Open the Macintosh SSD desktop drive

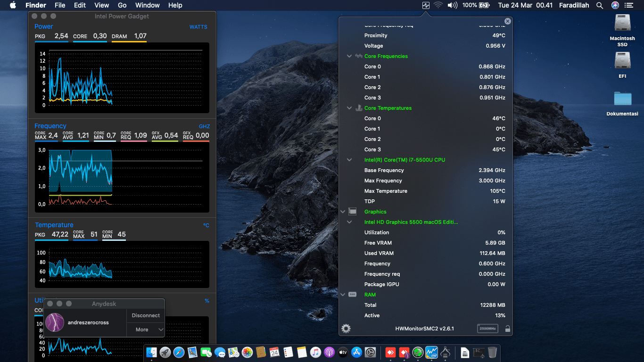point(622,24)
